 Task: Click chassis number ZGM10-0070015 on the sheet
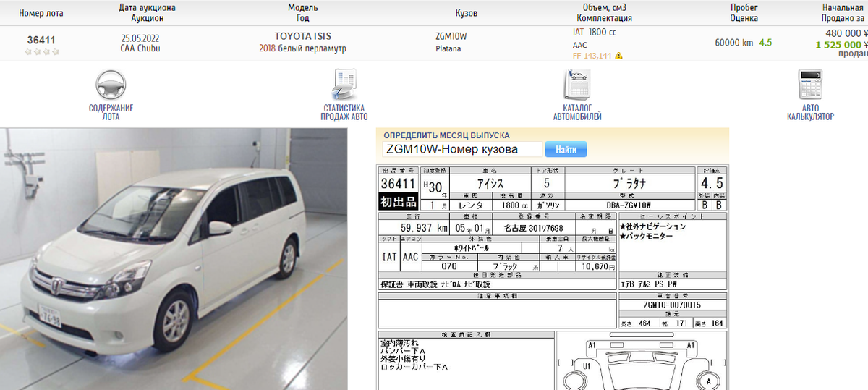[x=672, y=305]
